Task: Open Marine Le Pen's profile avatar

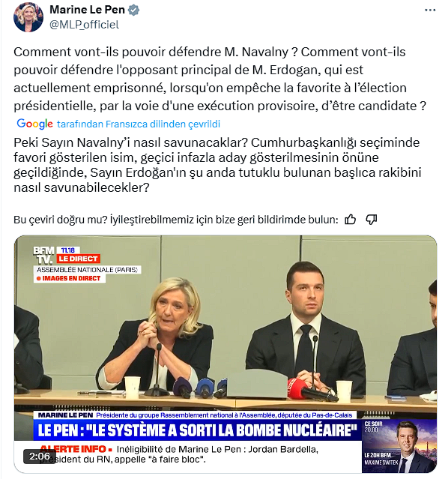Action: pyautogui.click(x=28, y=17)
